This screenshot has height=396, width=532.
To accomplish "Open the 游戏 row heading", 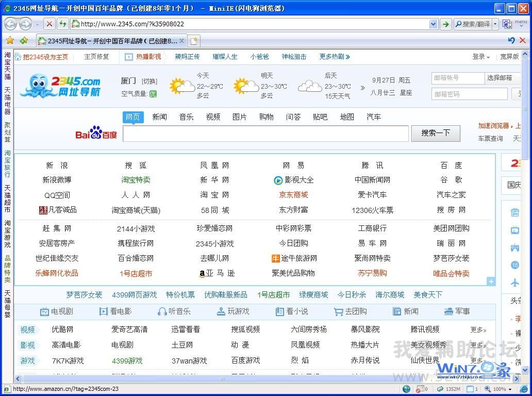I will (x=27, y=360).
